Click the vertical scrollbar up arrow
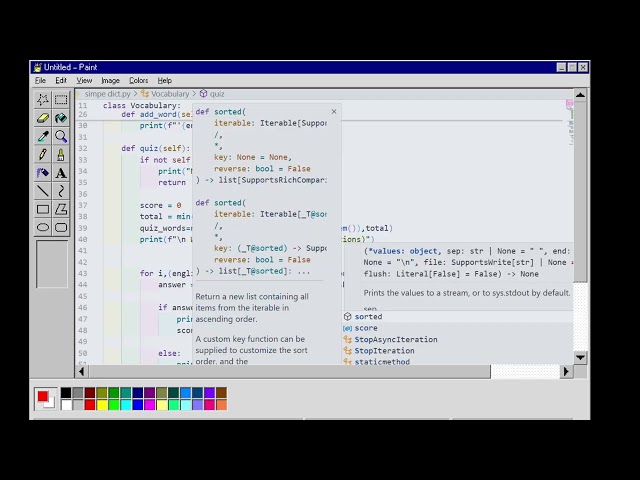This screenshot has height=480, width=640. [580, 95]
